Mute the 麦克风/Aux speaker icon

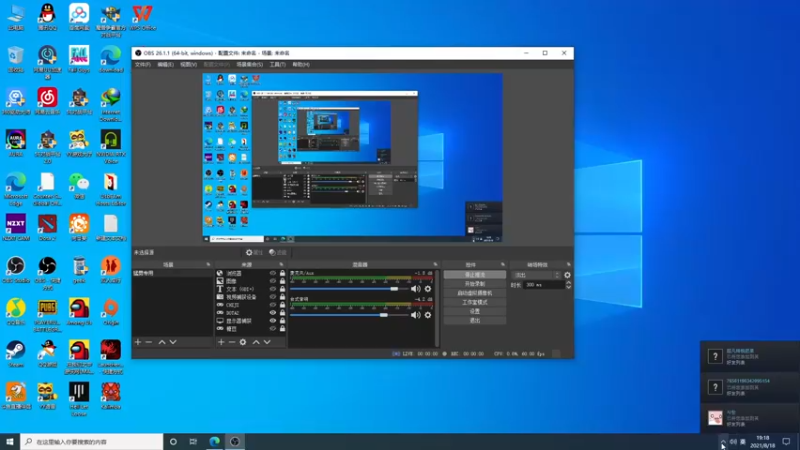click(x=416, y=289)
